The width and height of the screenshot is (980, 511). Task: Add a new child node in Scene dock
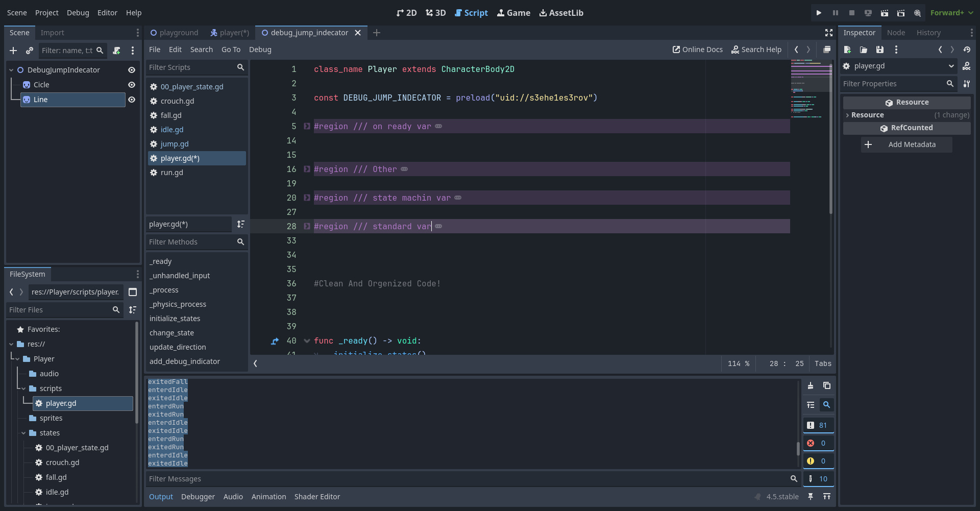point(13,51)
